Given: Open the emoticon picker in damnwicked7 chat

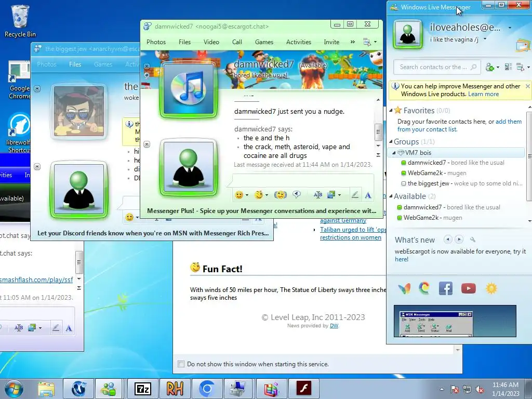Looking at the screenshot, I should pyautogui.click(x=239, y=195).
